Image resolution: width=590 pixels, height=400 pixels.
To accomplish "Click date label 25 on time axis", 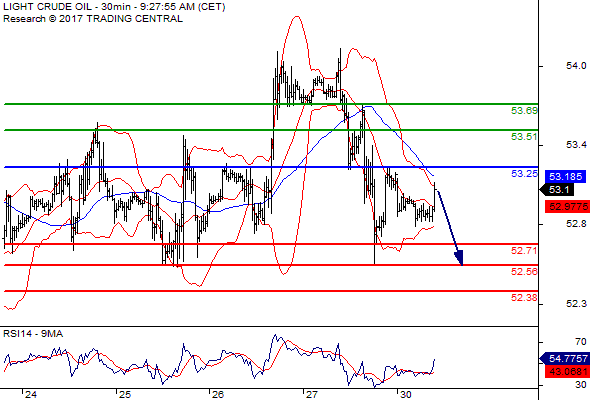I will tap(125, 395).
